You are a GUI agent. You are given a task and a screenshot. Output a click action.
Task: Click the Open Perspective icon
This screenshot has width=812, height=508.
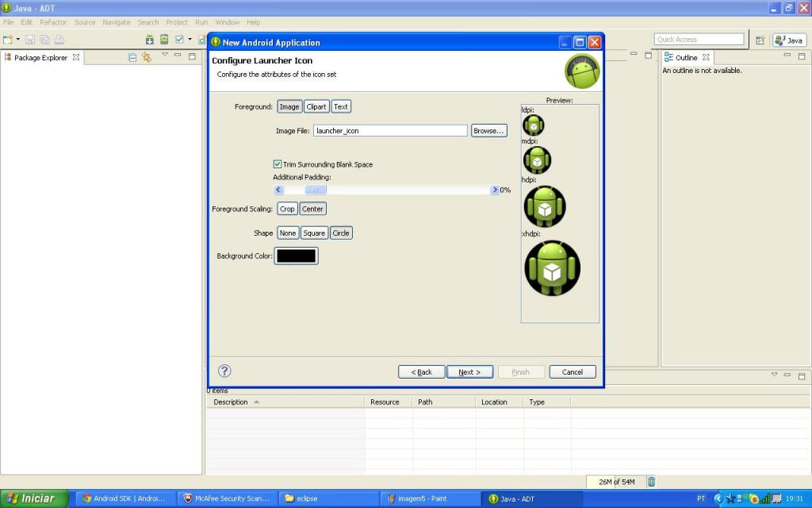[x=760, y=40]
